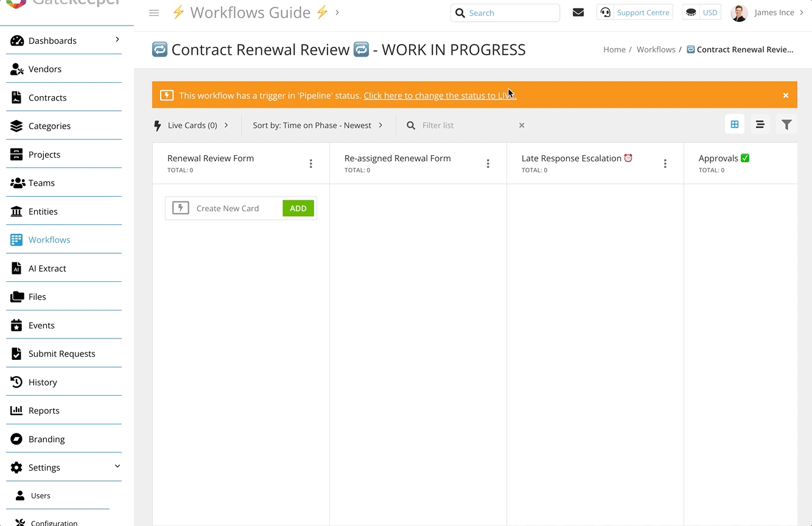Click the Categories layers icon

pyautogui.click(x=17, y=126)
